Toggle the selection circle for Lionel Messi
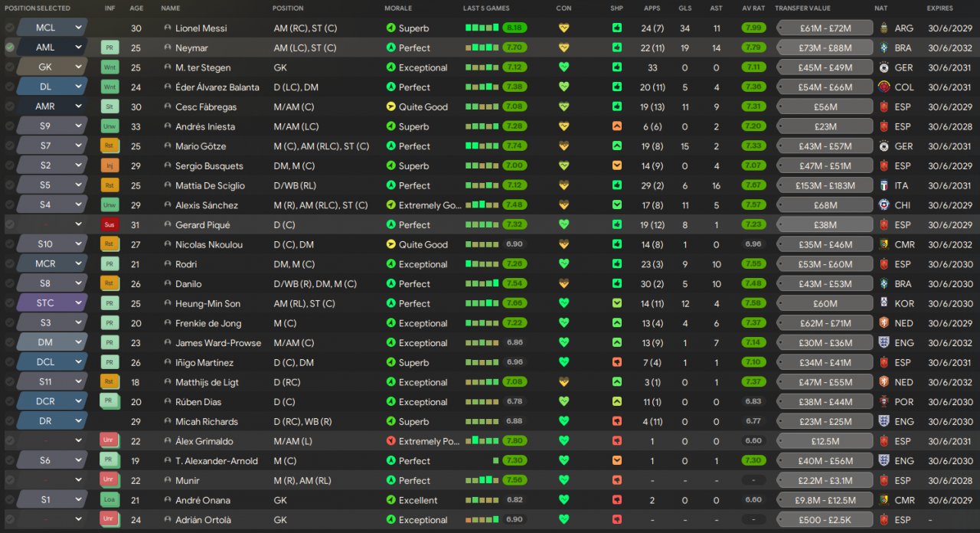This screenshot has width=980, height=533. [x=9, y=28]
